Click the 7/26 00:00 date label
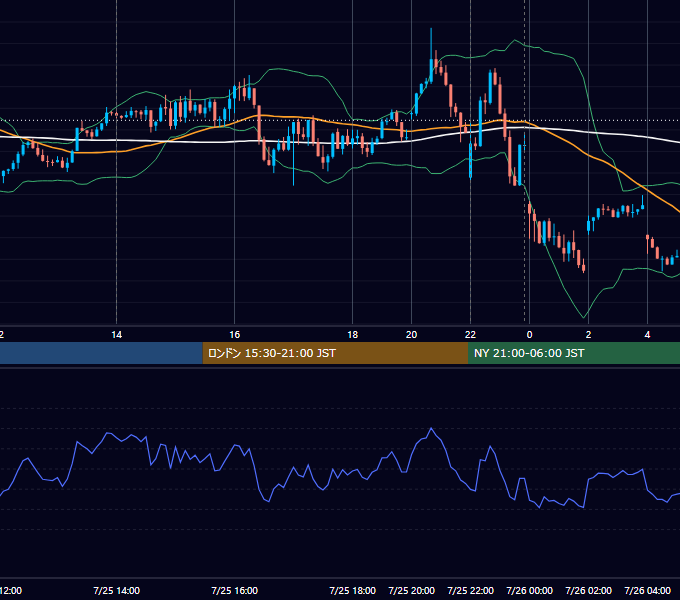This screenshot has height=600, width=680. (530, 590)
